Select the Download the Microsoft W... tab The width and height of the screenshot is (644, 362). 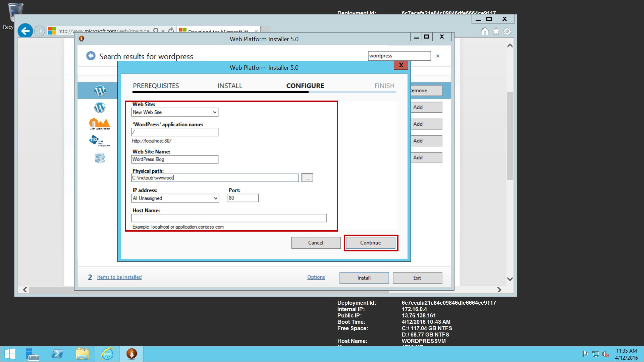click(x=218, y=31)
